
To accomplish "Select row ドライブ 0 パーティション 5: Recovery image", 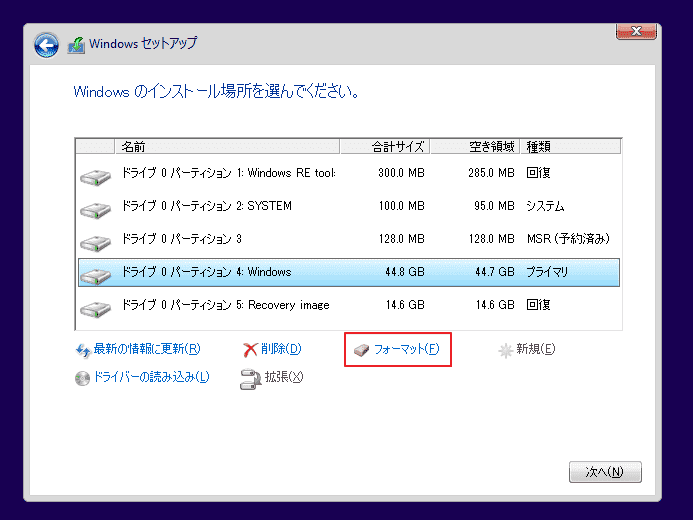I will pyautogui.click(x=349, y=305).
